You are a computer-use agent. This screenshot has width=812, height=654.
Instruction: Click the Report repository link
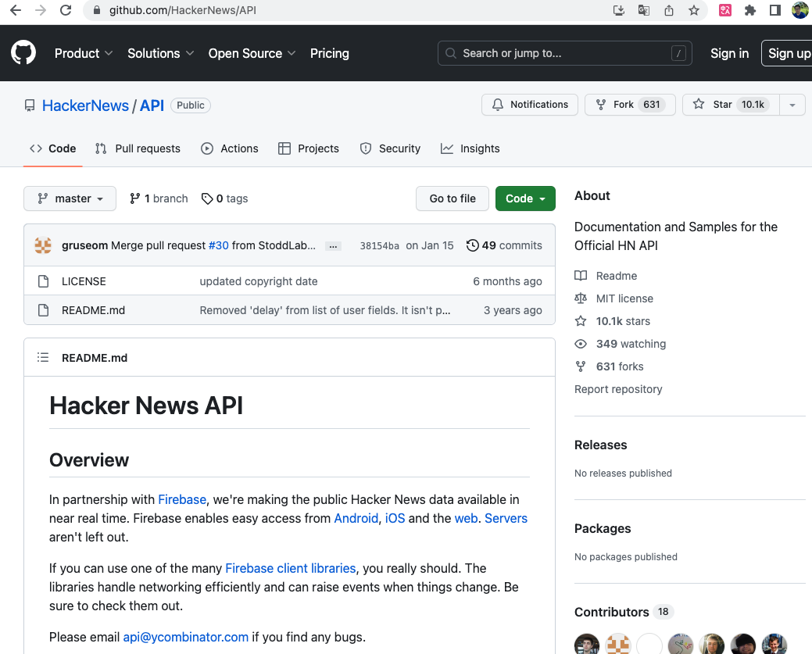coord(618,389)
